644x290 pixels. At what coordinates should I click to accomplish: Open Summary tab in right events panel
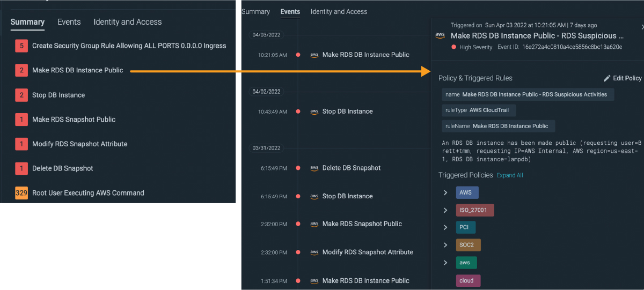tap(255, 11)
